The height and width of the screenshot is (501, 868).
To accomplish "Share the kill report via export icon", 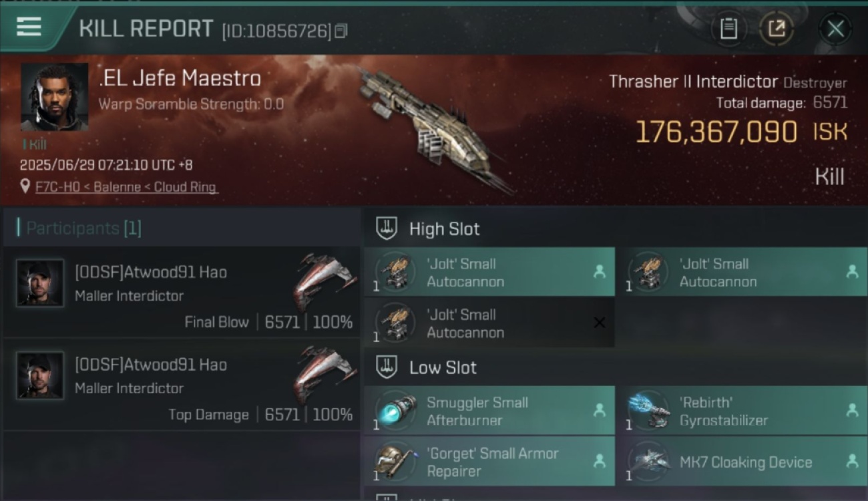I will [x=777, y=29].
